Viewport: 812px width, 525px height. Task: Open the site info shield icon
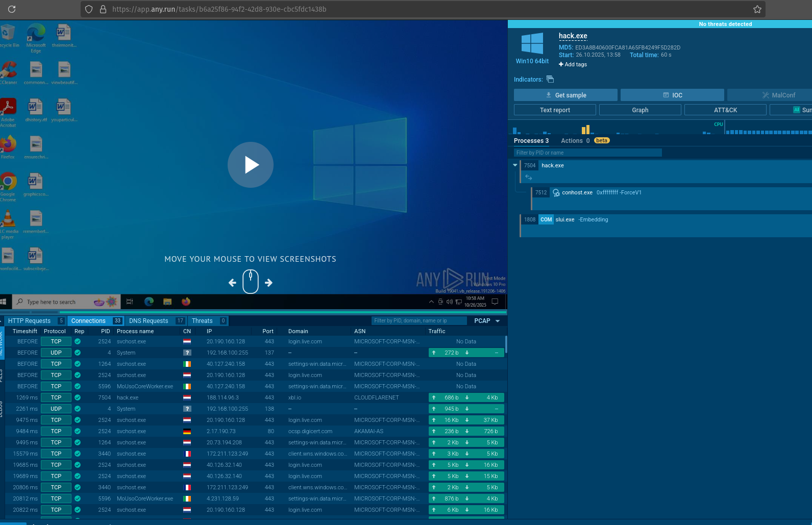(89, 9)
